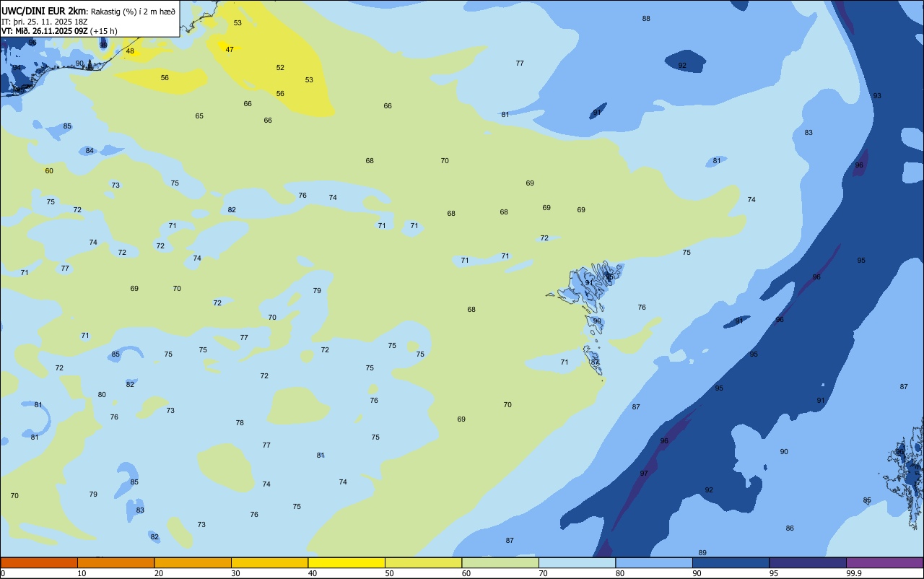Select the bright yellow 40–50 legend swatch
924x579 pixels.
coord(346,562)
